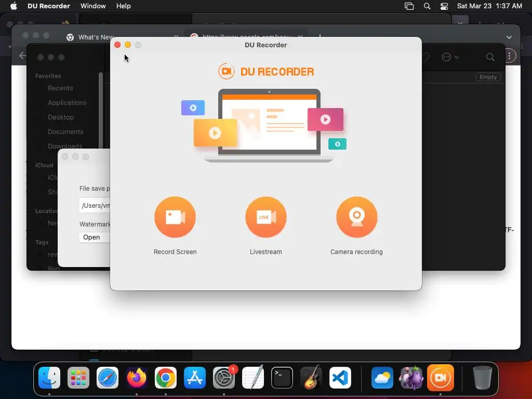This screenshot has width=532, height=399.
Task: Click the date and time in the menu bar
Action: tap(489, 6)
